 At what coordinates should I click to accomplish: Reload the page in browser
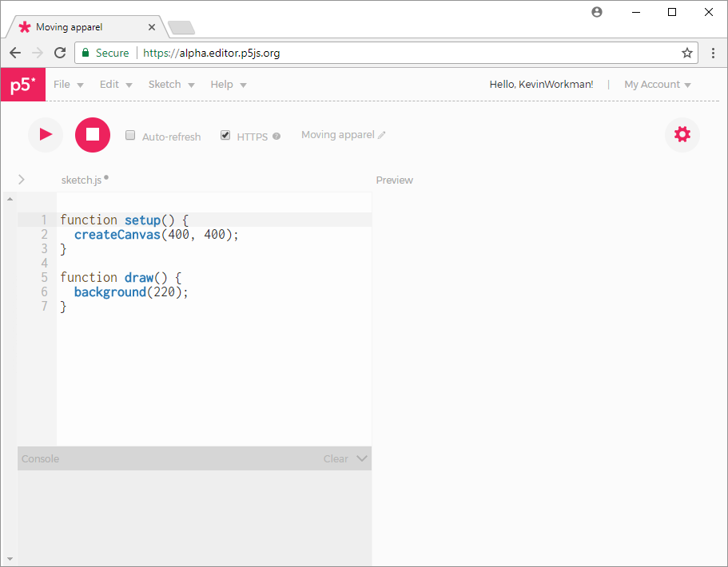click(x=60, y=53)
